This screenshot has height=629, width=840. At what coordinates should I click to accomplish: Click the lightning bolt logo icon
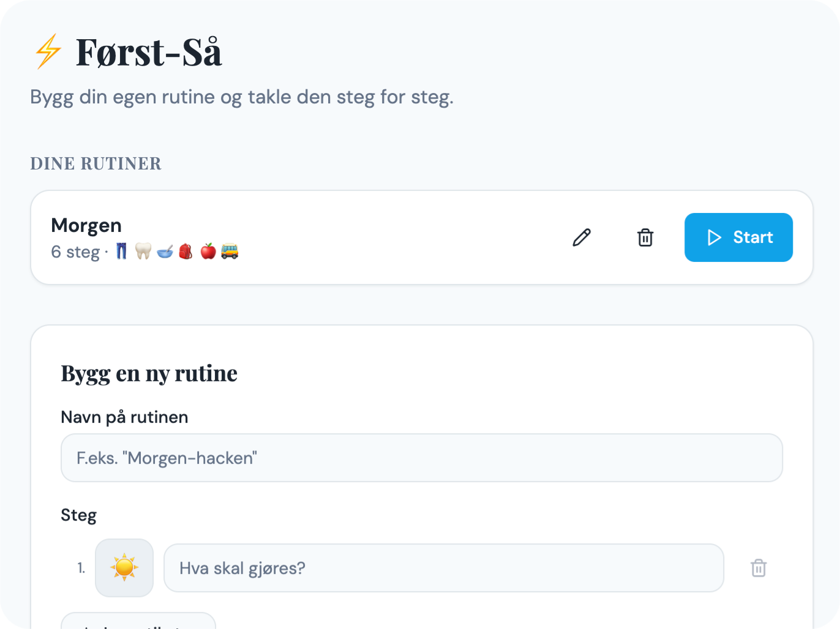[48, 51]
